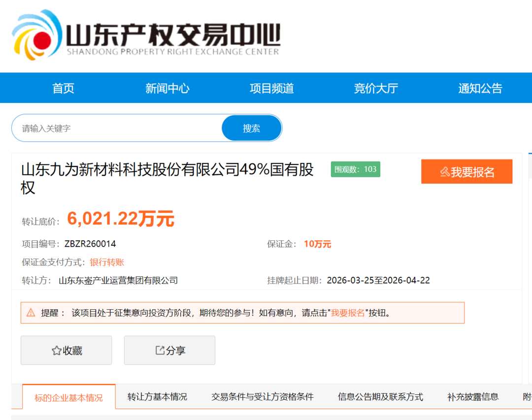The height and width of the screenshot is (420, 532).
Task: Click the share icon on 分享 button
Action: pos(160,350)
